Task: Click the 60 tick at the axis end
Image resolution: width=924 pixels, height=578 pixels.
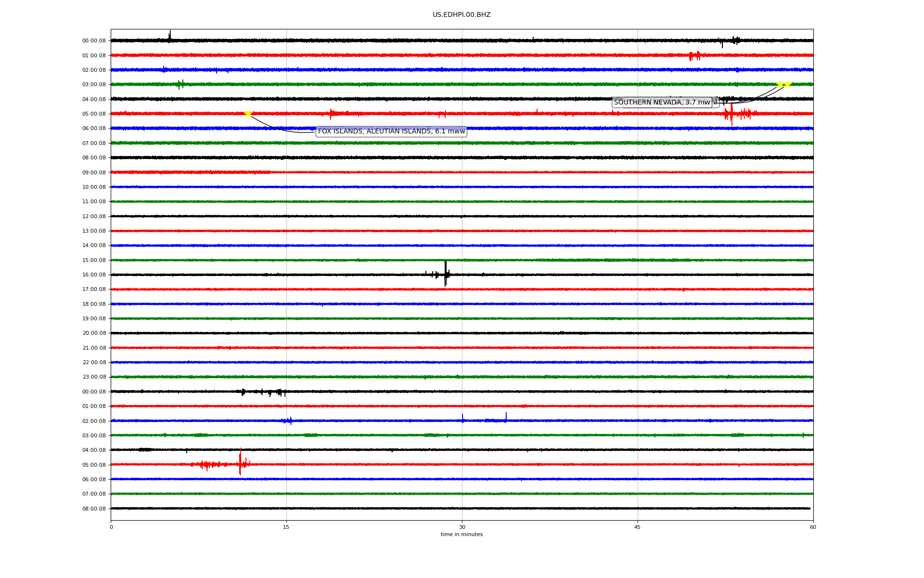Action: tap(813, 527)
